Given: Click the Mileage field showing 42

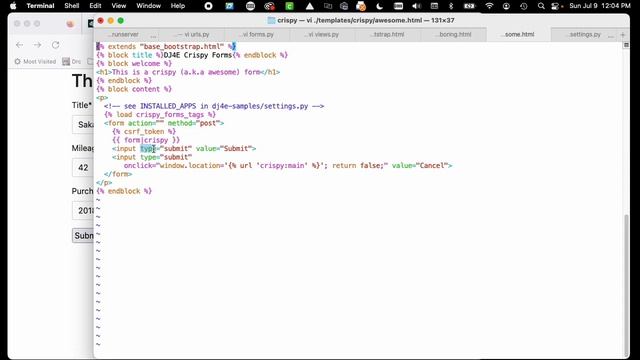Looking at the screenshot, I should point(83,168).
